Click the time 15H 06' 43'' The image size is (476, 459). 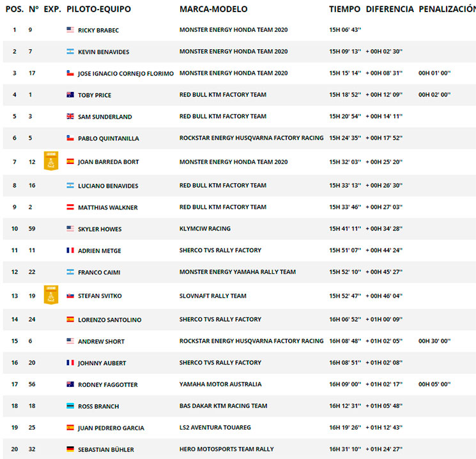click(x=345, y=30)
